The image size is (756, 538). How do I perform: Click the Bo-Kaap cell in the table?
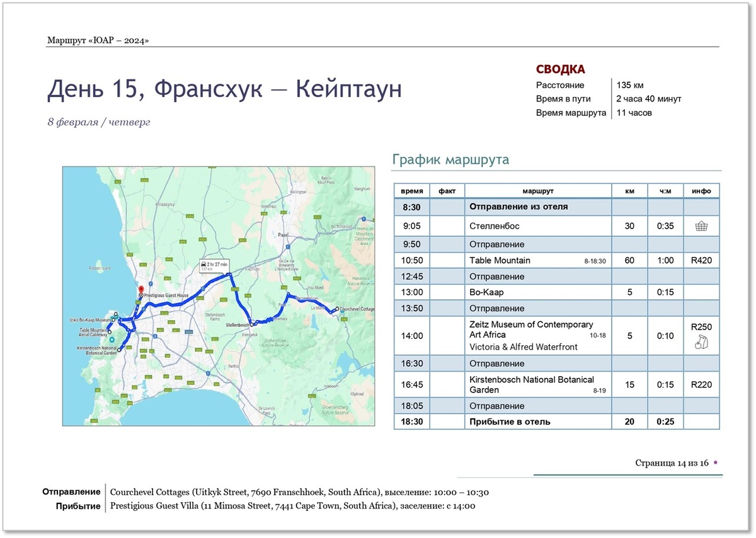click(x=538, y=292)
